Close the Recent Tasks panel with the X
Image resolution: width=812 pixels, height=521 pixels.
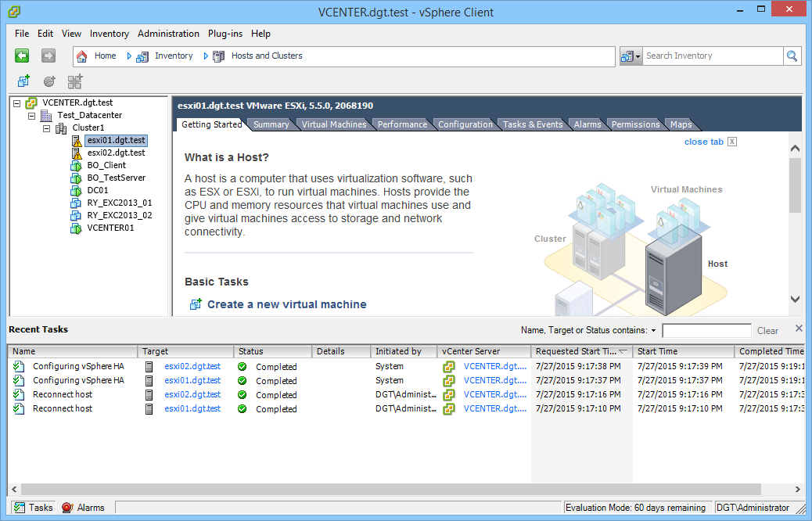point(799,329)
